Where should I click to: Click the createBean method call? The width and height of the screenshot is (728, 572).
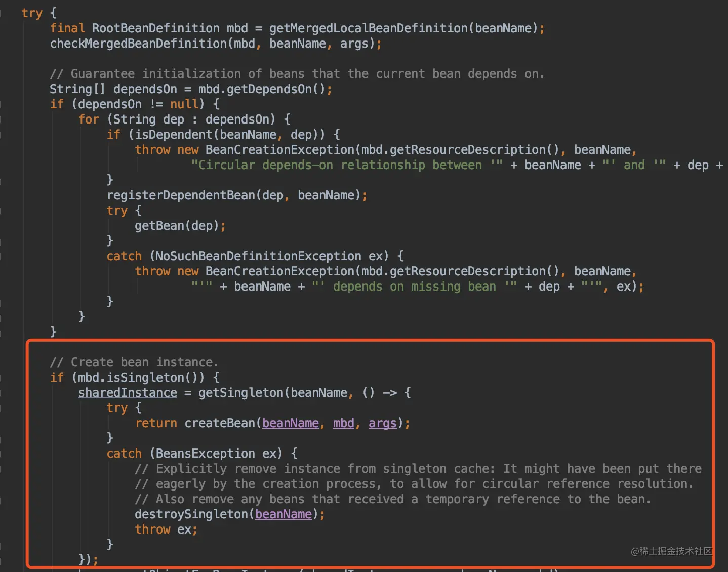[x=220, y=423]
